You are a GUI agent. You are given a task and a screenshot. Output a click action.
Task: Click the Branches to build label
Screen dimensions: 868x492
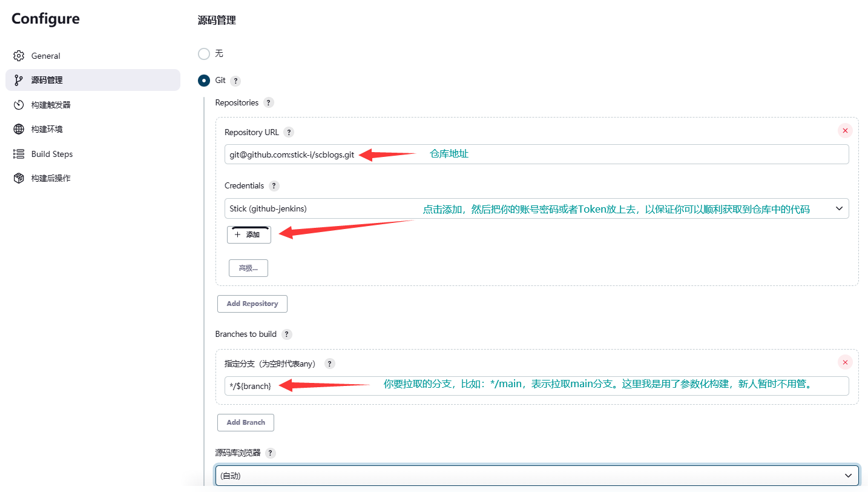(x=246, y=334)
